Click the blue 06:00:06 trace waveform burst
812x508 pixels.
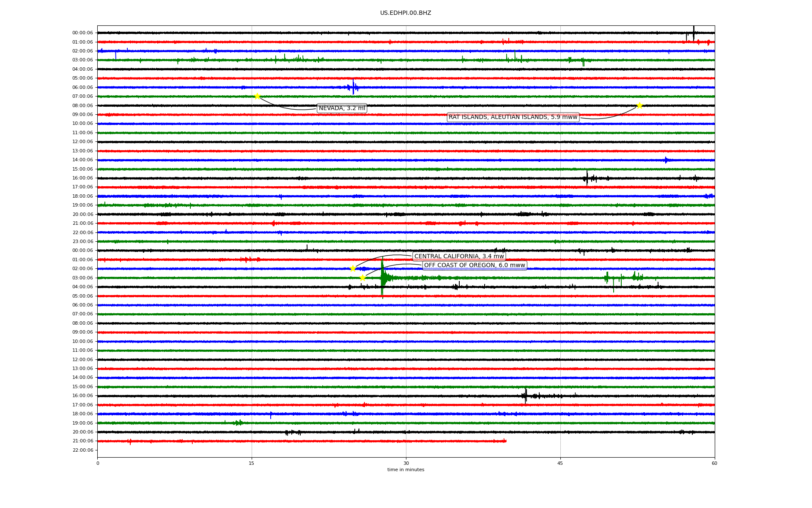[x=353, y=87]
